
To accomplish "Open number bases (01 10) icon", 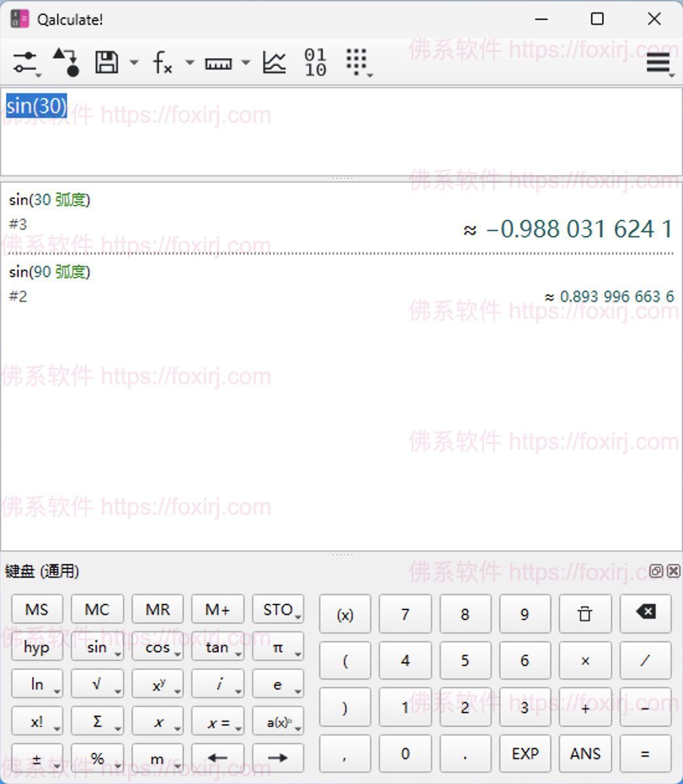I will tap(315, 63).
